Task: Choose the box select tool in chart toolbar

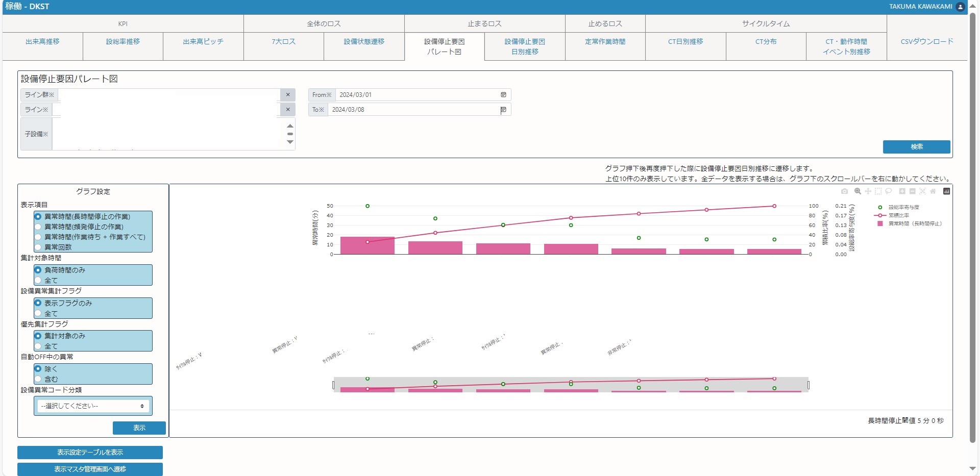Action: pos(878,191)
